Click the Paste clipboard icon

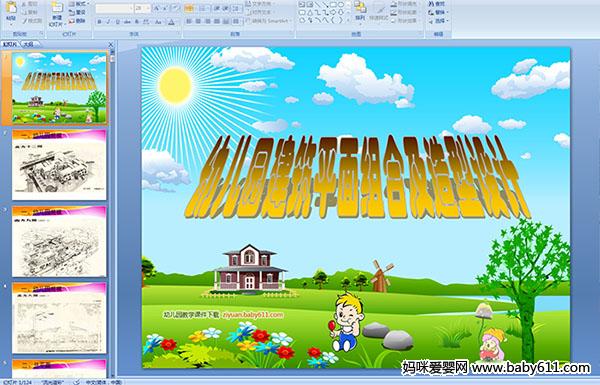(11, 8)
